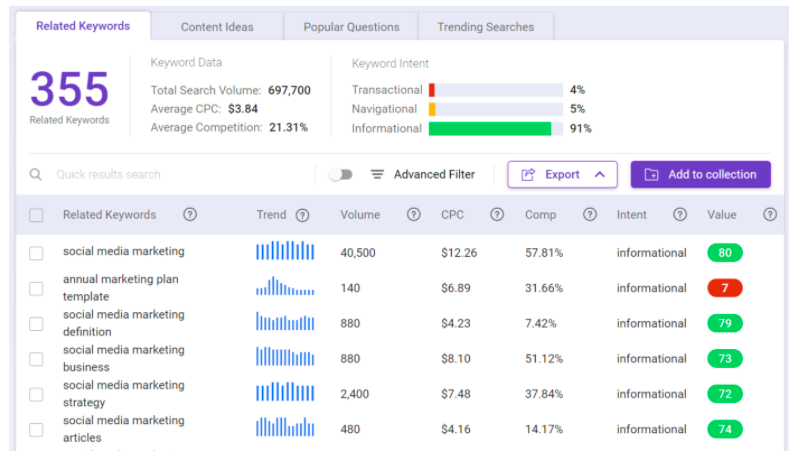800x465 pixels.
Task: View trend chart for annual marketing plan template
Action: 285,286
